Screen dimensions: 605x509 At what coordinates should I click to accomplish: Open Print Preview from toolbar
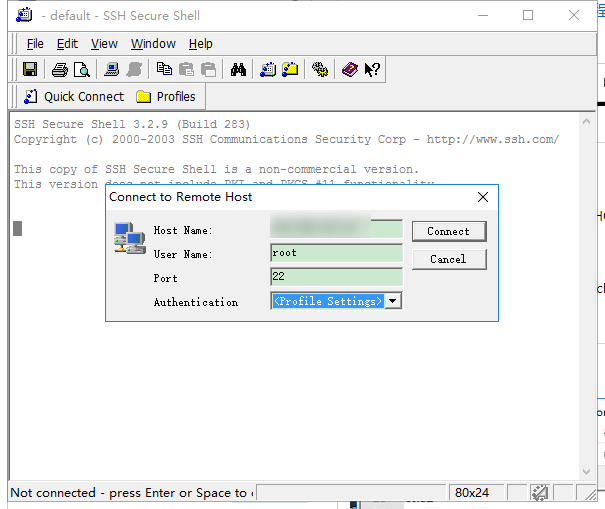(x=82, y=70)
